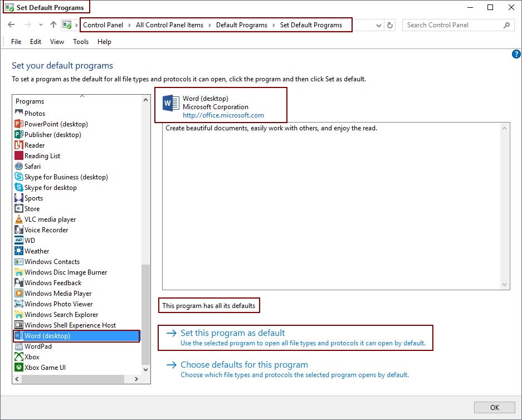Click Windows Disc Image Burner icon
The height and width of the screenshot is (420, 522).
click(19, 272)
